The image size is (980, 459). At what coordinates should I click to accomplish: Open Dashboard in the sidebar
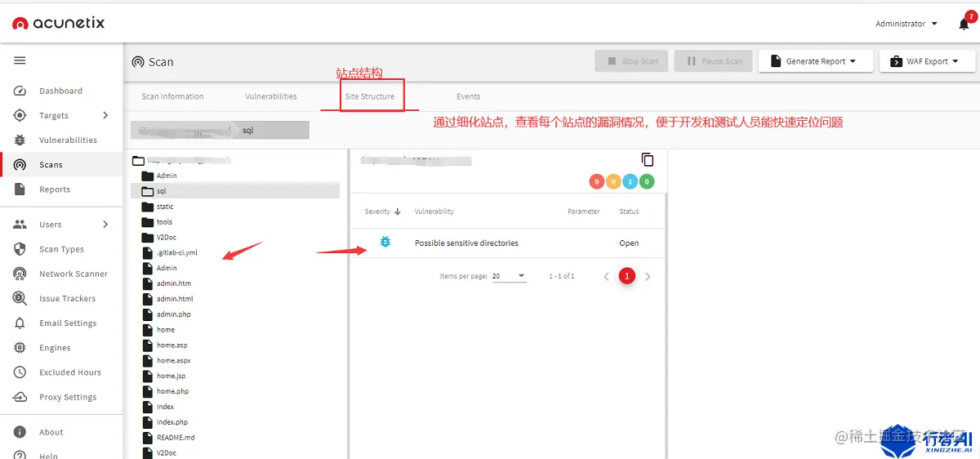tap(60, 91)
